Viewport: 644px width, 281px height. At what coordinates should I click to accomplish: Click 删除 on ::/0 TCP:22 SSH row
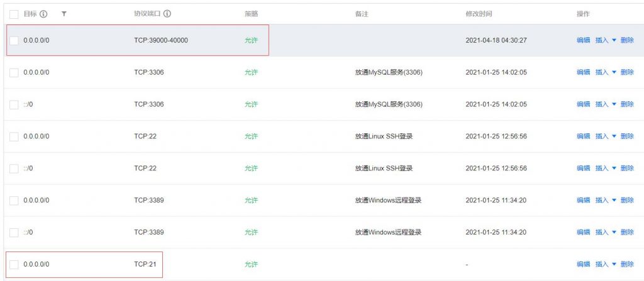point(627,168)
